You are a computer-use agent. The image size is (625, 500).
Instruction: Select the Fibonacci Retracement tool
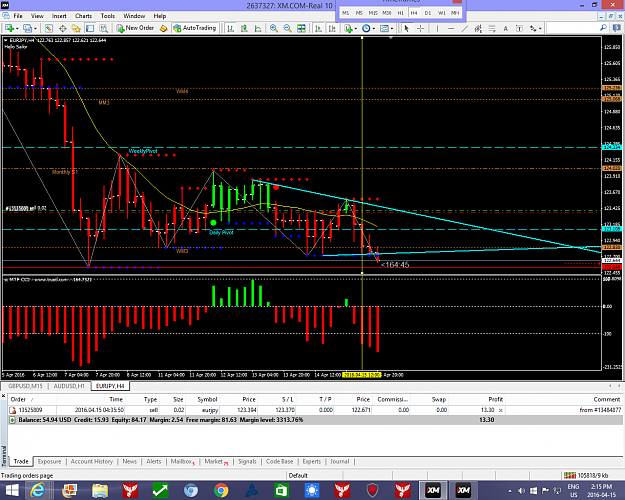[492, 28]
